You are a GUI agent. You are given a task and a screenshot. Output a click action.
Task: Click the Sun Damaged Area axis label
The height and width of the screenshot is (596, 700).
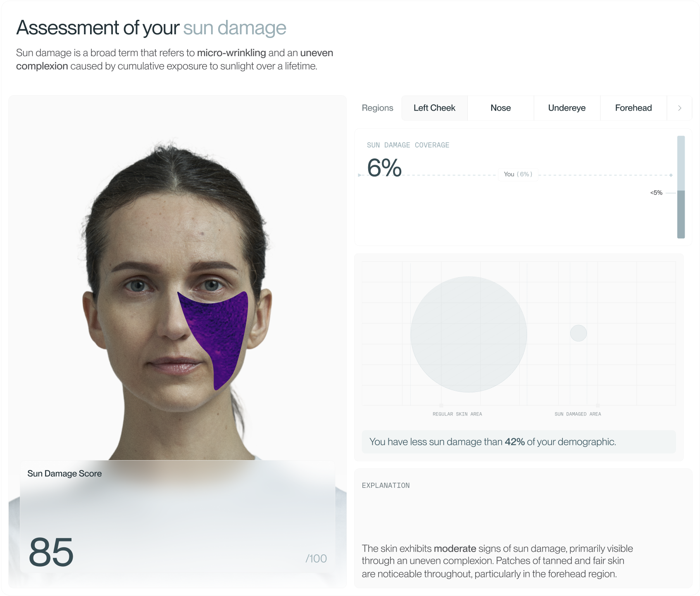click(x=578, y=414)
